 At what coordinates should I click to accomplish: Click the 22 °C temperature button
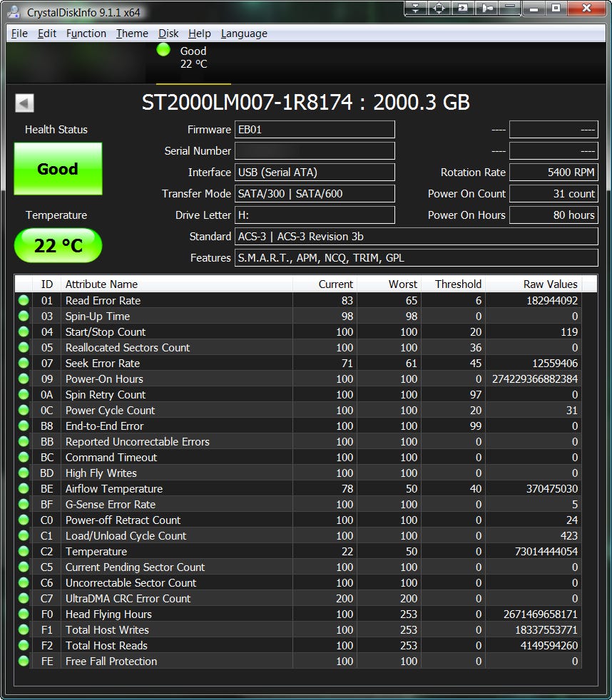(x=58, y=246)
